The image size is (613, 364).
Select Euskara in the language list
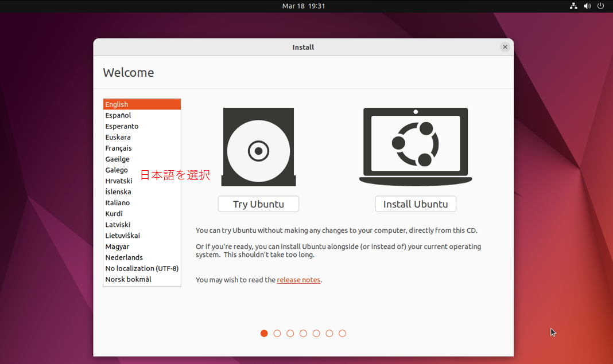(142, 137)
